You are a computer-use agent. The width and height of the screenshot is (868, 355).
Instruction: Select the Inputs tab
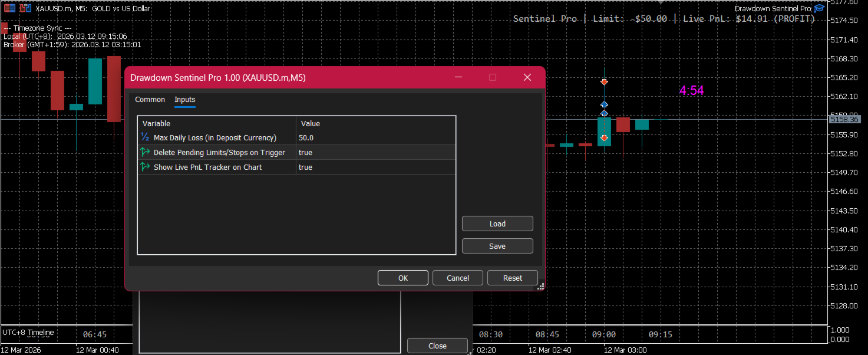184,100
